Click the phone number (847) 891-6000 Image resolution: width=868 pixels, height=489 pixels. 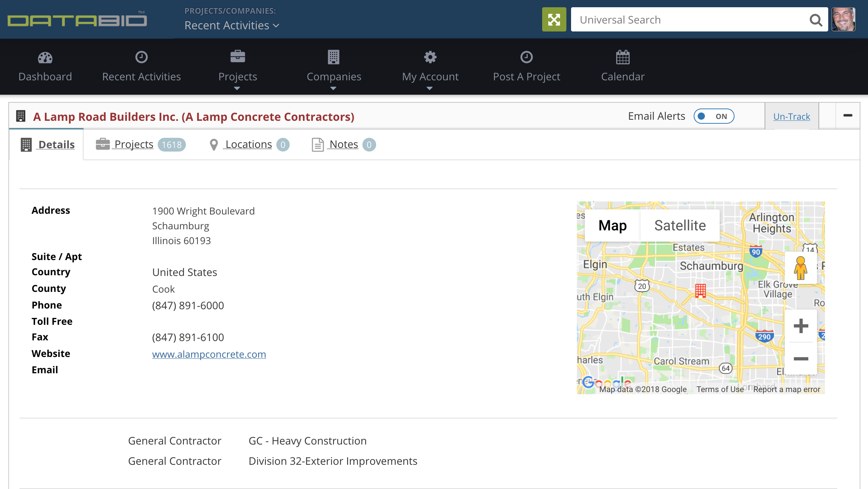(x=188, y=306)
